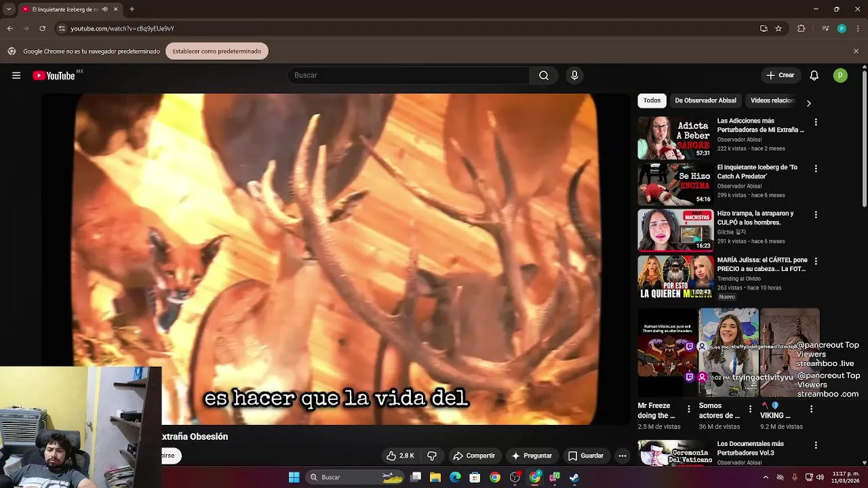Mute the tab using the audio speaker icon
Image resolution: width=868 pixels, height=488 pixels.
(x=104, y=9)
